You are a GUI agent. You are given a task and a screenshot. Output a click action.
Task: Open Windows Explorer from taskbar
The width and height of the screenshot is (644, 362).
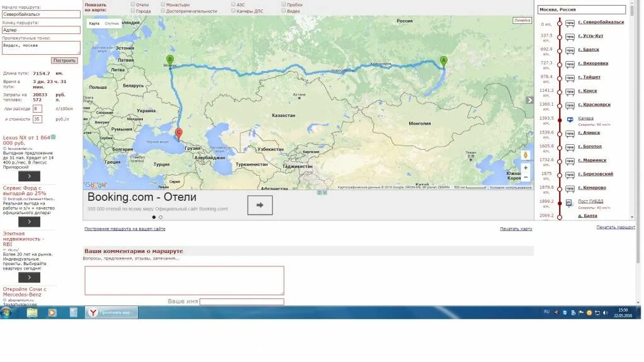(32, 313)
